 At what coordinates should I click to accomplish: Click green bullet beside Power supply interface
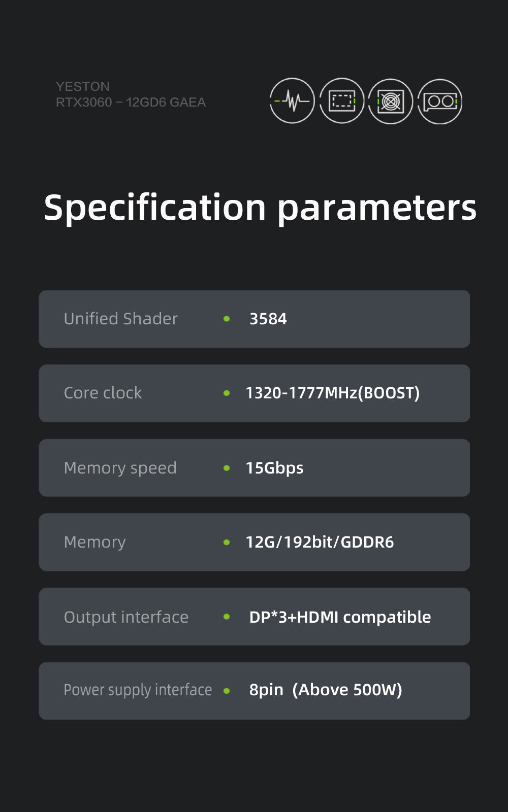[x=227, y=691]
